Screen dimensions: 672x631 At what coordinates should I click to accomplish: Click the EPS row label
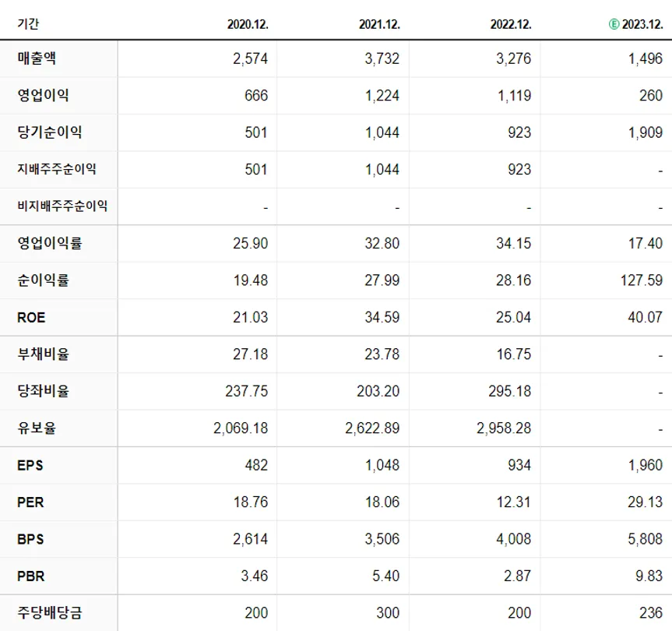(x=30, y=465)
